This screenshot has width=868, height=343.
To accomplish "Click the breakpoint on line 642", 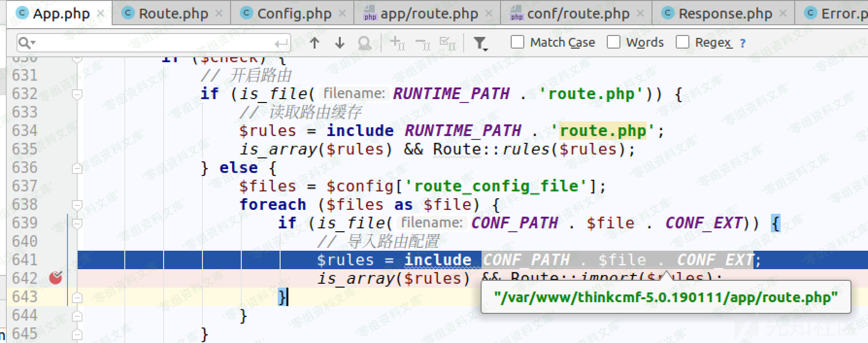I will pyautogui.click(x=56, y=278).
